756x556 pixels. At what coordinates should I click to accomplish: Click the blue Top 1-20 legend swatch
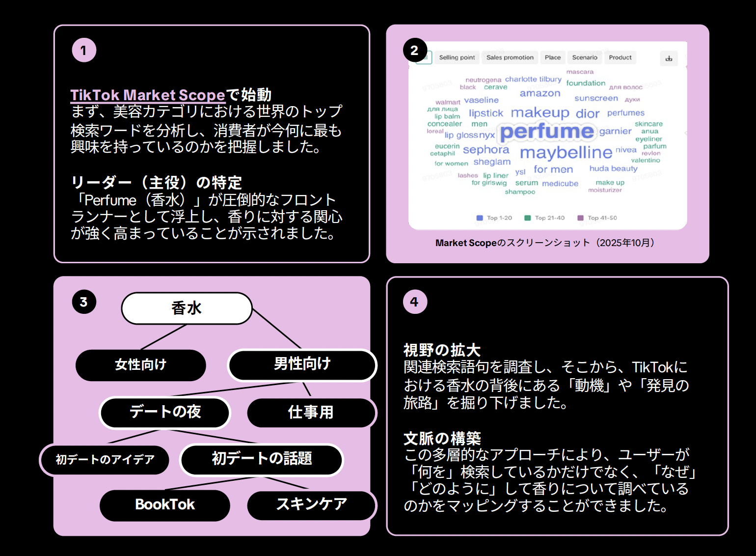[x=480, y=218]
